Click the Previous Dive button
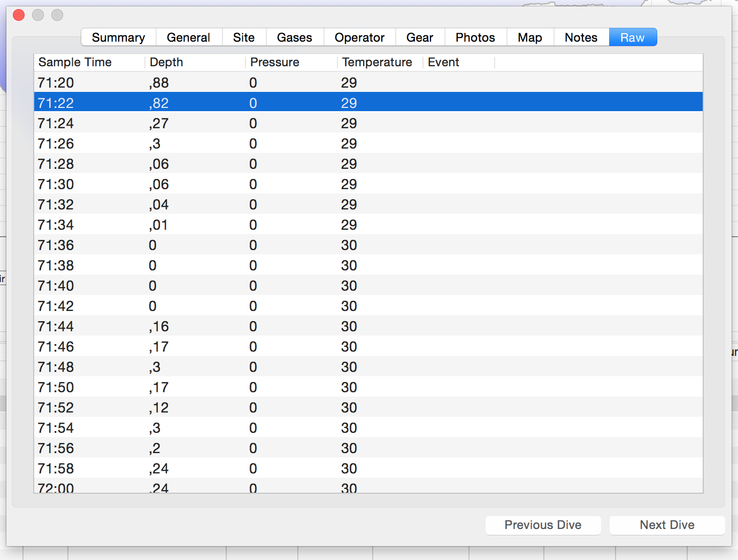 tap(543, 525)
